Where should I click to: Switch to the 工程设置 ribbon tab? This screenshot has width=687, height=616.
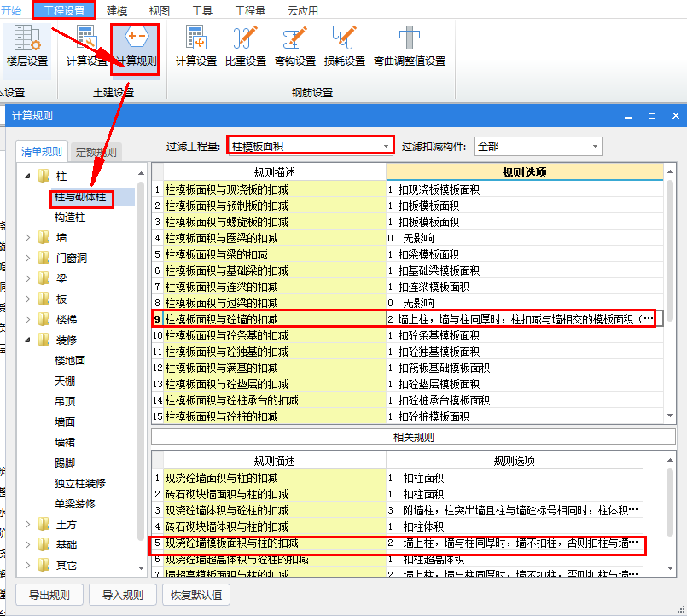click(x=64, y=10)
